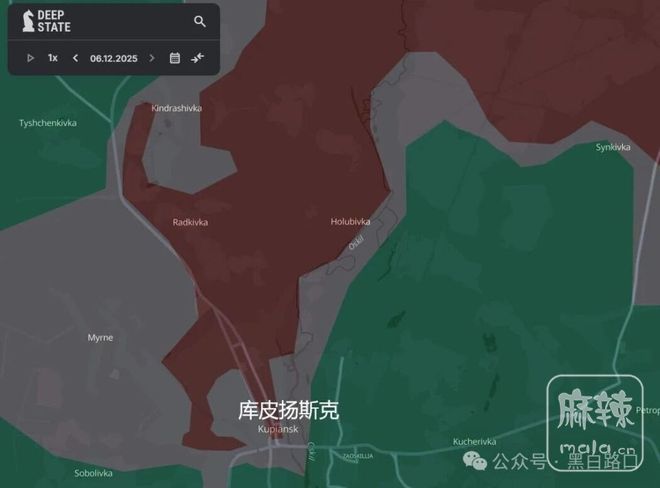Go to the next date

click(x=152, y=58)
